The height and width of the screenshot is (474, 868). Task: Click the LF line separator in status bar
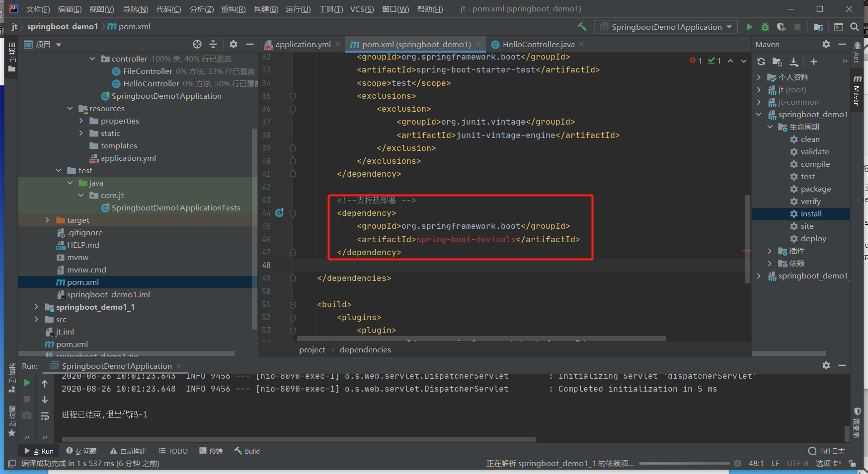pos(776,463)
